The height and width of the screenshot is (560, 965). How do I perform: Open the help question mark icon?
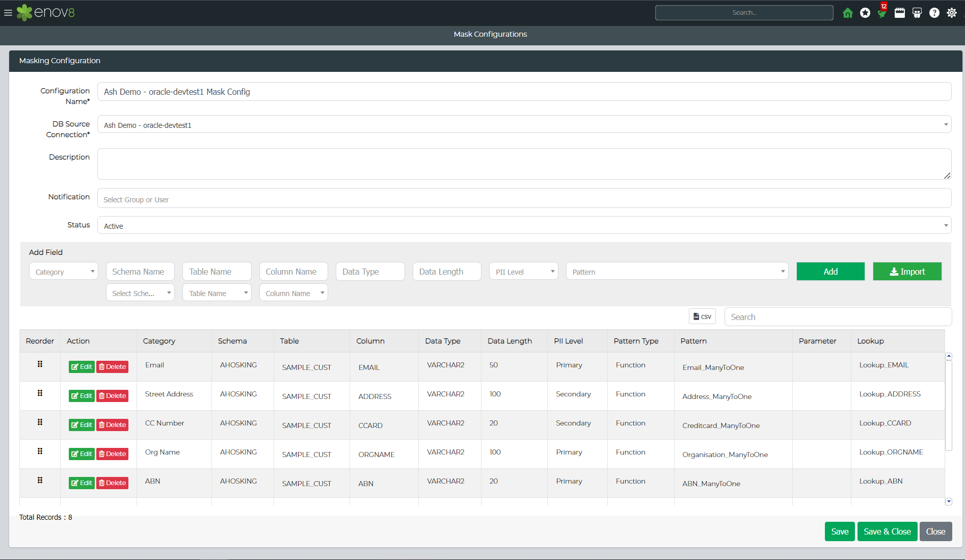coord(934,13)
